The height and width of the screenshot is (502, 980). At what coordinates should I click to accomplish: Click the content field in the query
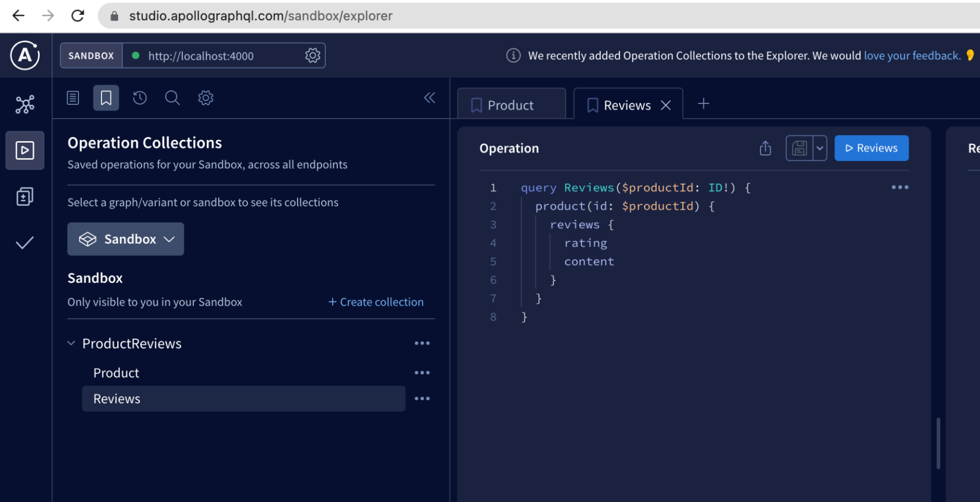pos(589,261)
